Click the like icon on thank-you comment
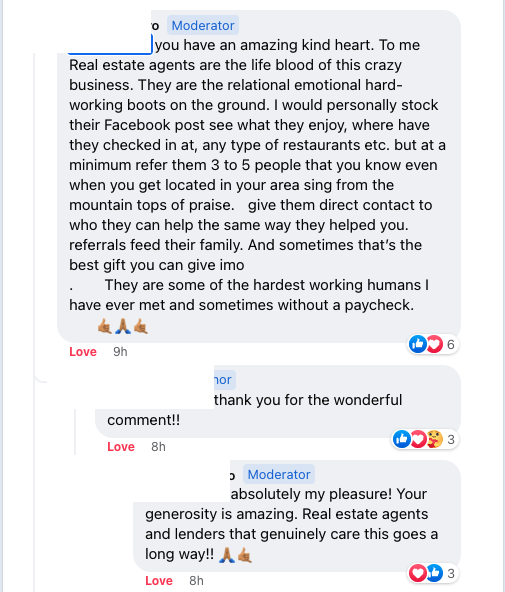 coord(402,439)
